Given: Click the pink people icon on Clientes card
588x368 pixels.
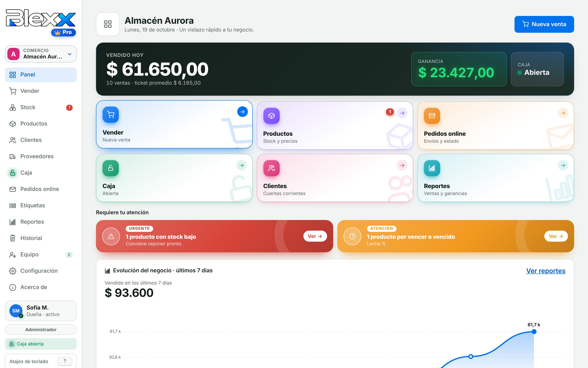Looking at the screenshot, I should point(271,168).
